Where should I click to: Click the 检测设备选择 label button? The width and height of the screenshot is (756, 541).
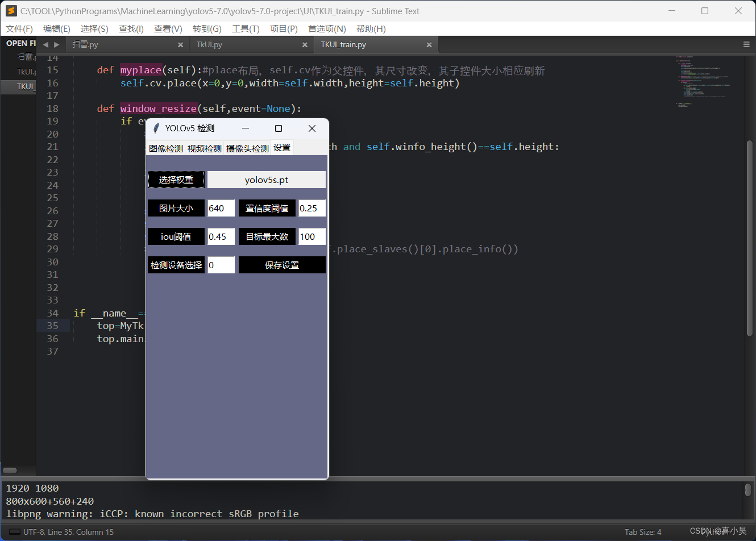click(176, 265)
